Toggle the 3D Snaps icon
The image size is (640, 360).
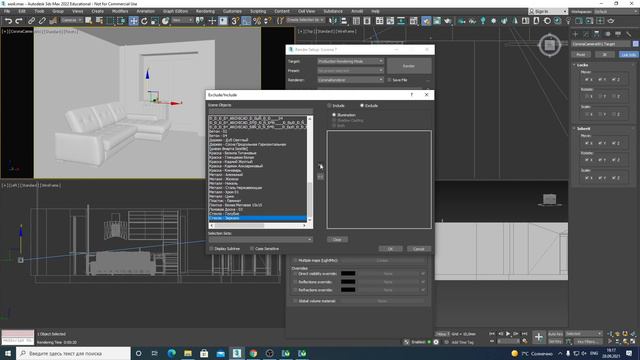(x=235, y=20)
